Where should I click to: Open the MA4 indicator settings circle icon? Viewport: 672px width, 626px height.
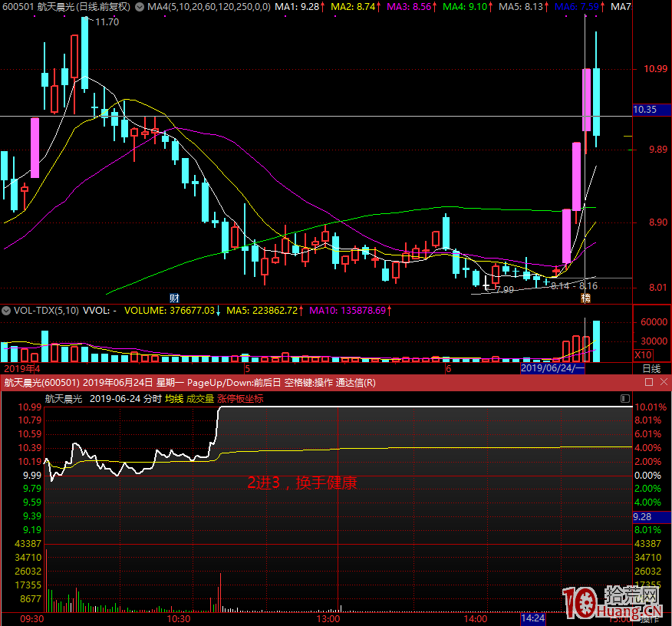tap(140, 7)
